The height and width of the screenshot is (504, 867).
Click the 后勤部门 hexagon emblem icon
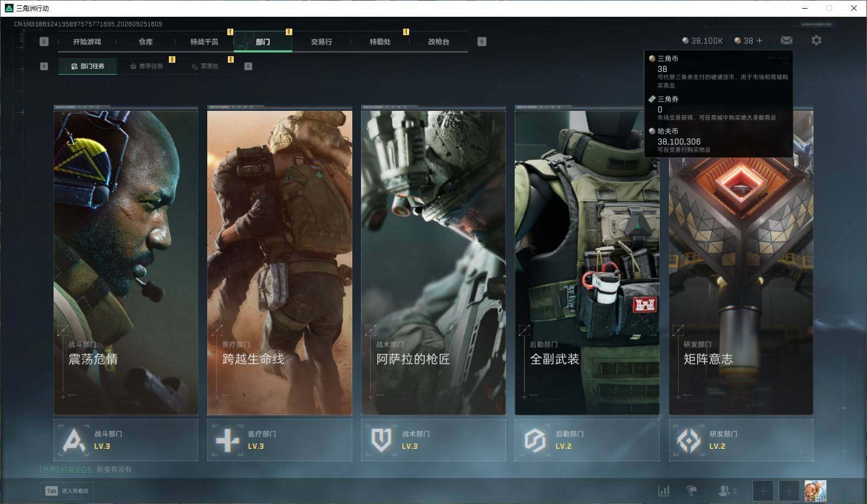(535, 440)
